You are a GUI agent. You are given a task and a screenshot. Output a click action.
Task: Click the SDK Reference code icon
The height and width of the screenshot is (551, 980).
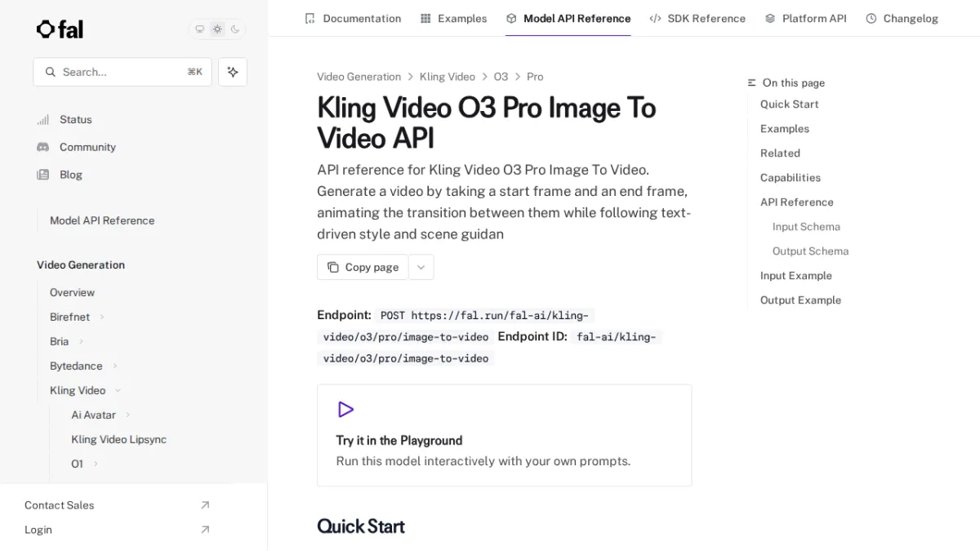coord(655,18)
